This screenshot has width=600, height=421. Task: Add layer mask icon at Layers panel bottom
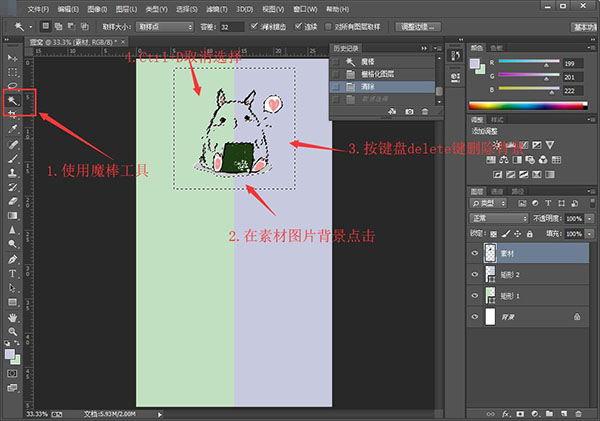[x=520, y=414]
